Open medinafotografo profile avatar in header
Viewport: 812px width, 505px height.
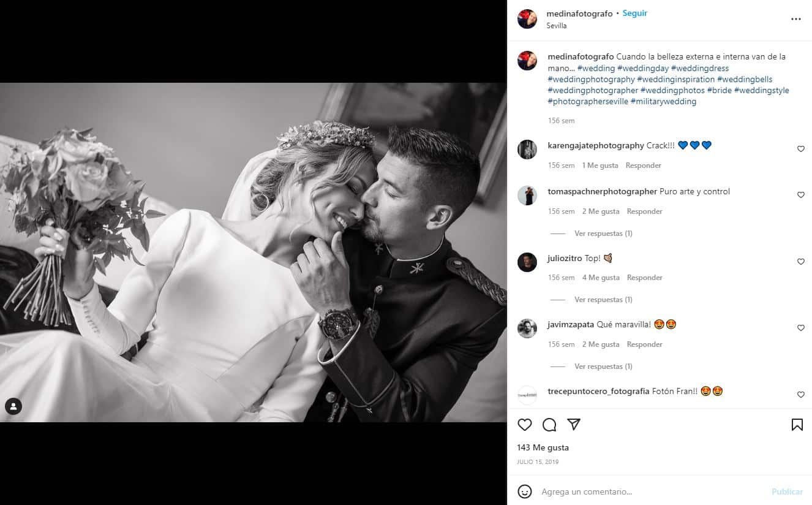tap(527, 19)
